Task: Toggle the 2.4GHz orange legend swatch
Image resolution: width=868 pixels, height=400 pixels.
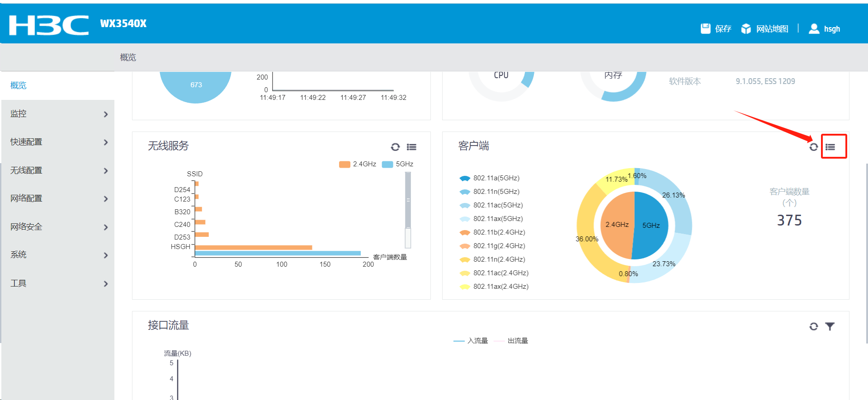Action: coord(344,164)
